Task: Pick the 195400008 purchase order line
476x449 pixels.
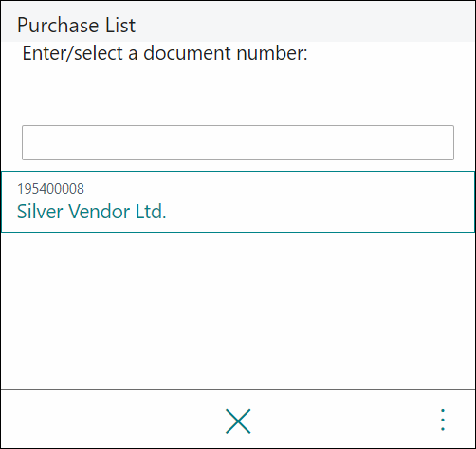Action: click(238, 201)
